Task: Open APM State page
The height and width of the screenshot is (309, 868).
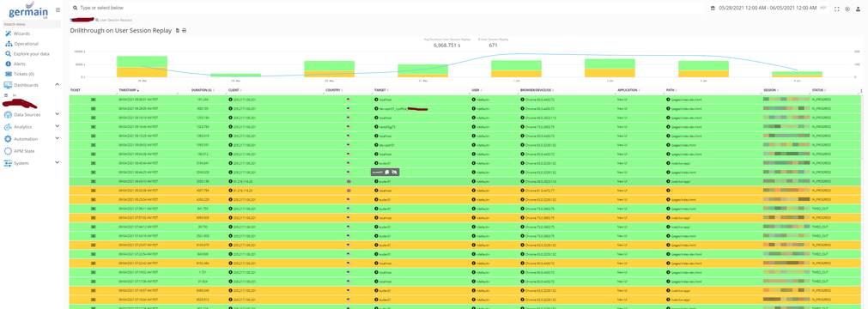Action: click(21, 150)
